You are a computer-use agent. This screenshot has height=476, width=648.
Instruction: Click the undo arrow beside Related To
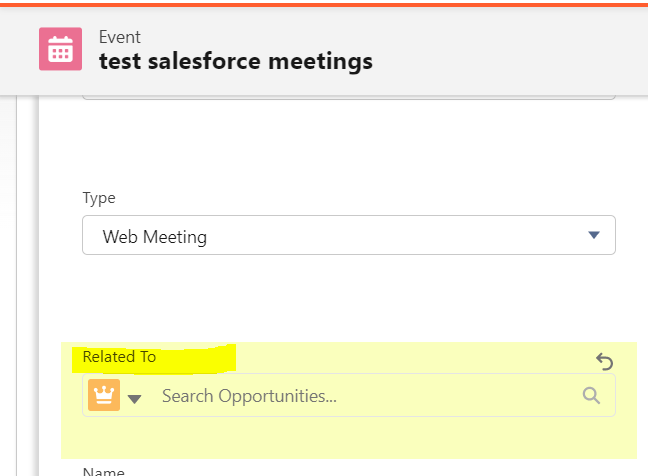[x=604, y=361]
